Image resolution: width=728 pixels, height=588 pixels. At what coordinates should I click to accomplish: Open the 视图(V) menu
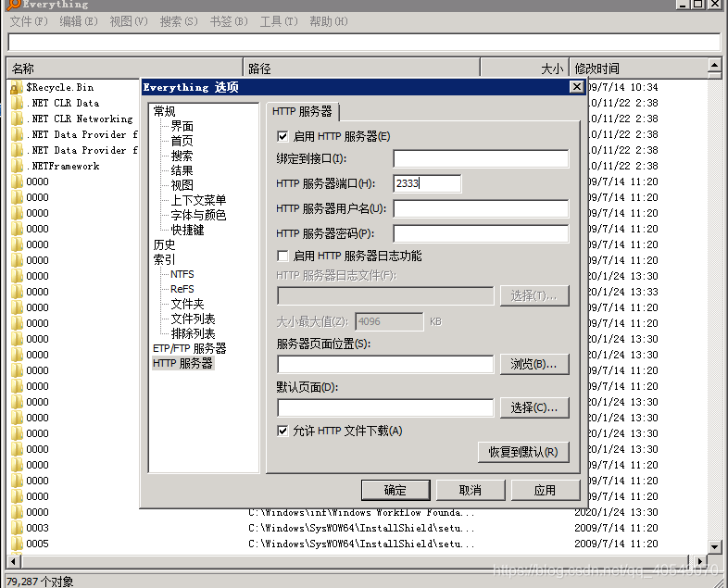pyautogui.click(x=129, y=21)
